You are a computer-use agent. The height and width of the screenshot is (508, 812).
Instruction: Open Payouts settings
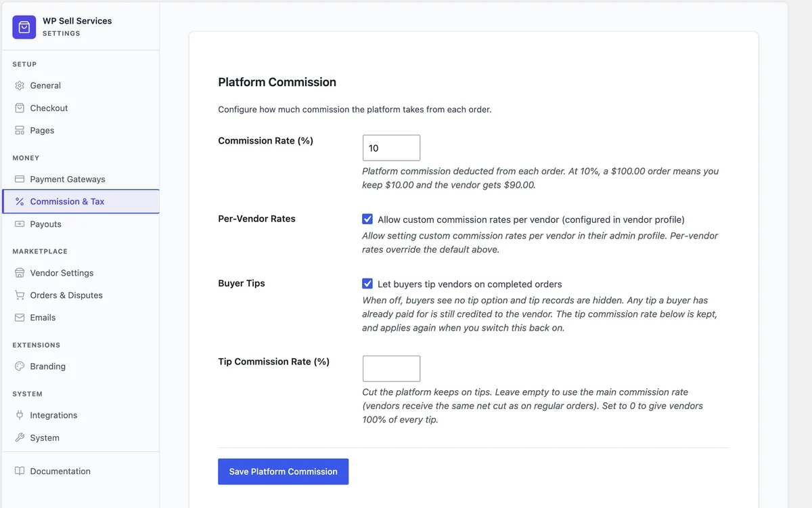pos(81,224)
